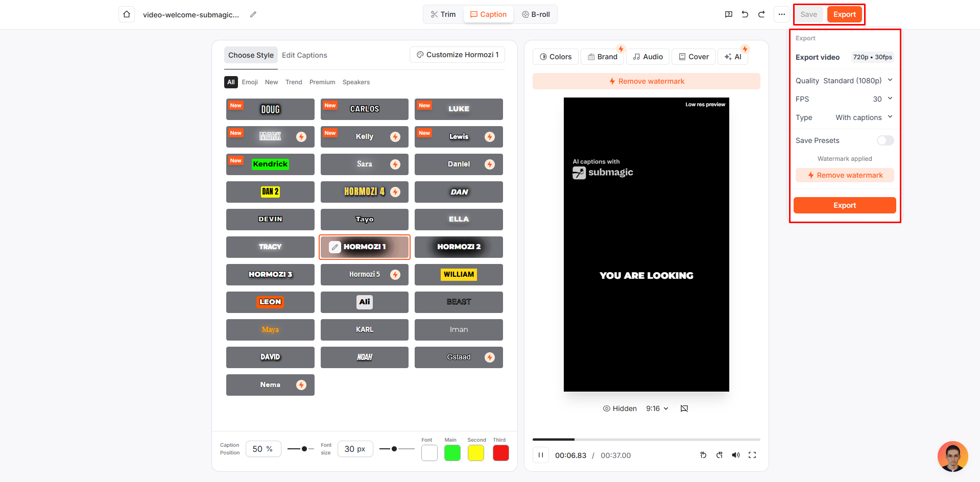The height and width of the screenshot is (482, 980).
Task: Open the help feedback icon
Action: coord(729,14)
